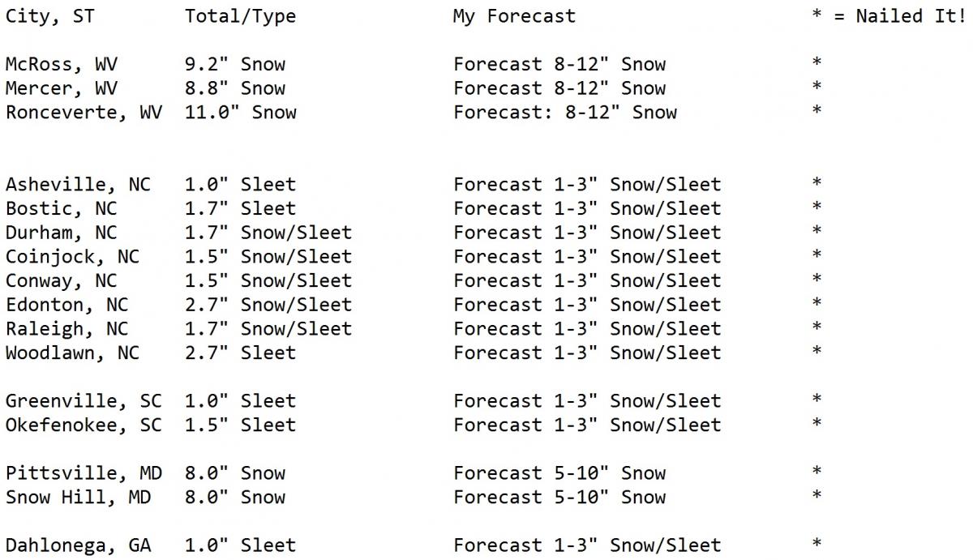Click the forecast text in the Durham row
Viewport: 973px width, 560px height.
[587, 233]
